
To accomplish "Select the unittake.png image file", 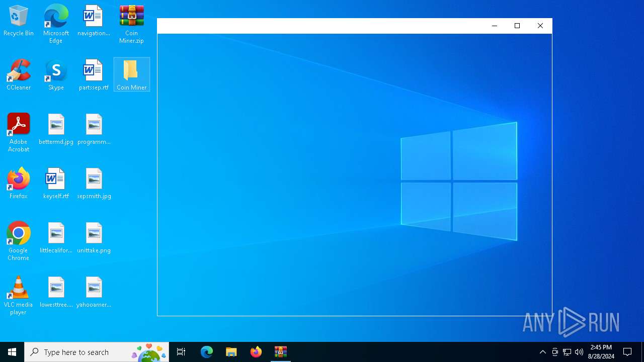I will pyautogui.click(x=94, y=238).
